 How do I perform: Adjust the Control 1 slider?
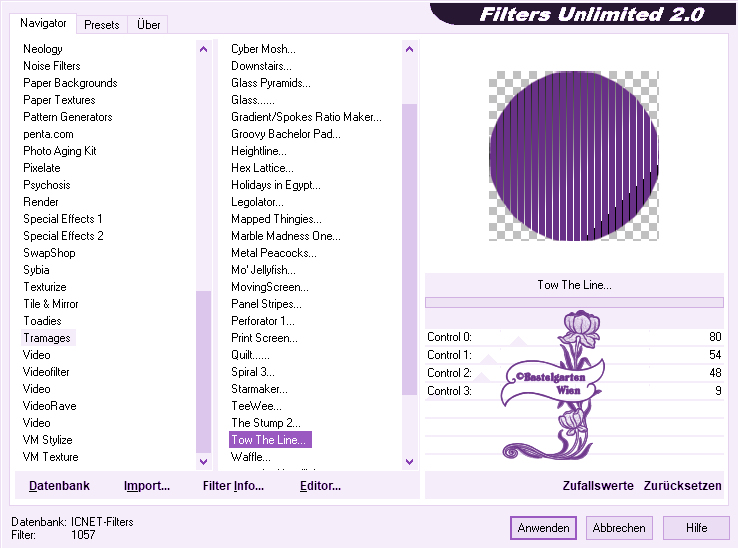pos(489,359)
